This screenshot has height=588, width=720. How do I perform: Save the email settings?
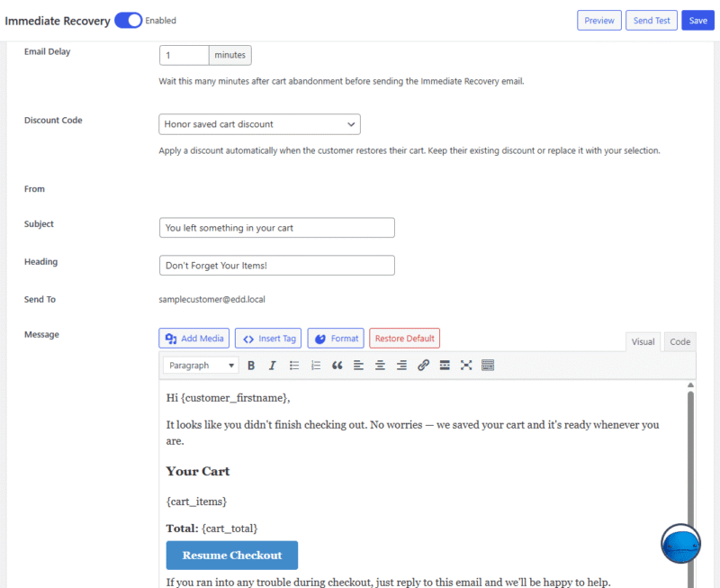point(697,21)
